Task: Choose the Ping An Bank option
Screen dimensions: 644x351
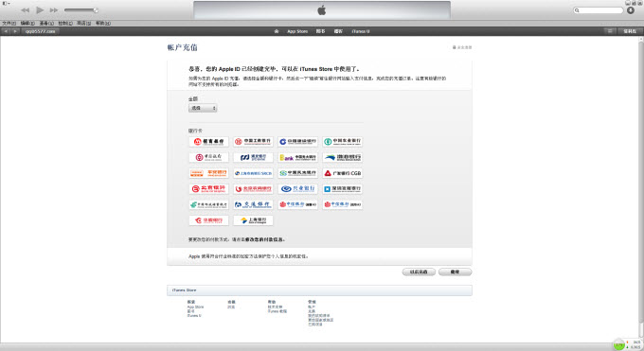Action: [x=208, y=173]
